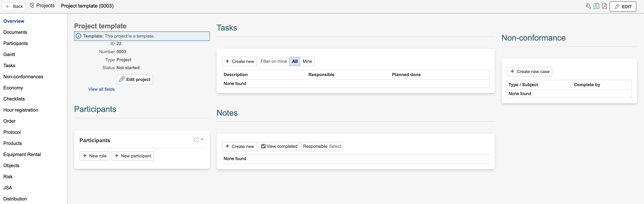Screen dimensions: 644x204
Task: Click the template info icon
Action: pyautogui.click(x=78, y=36)
